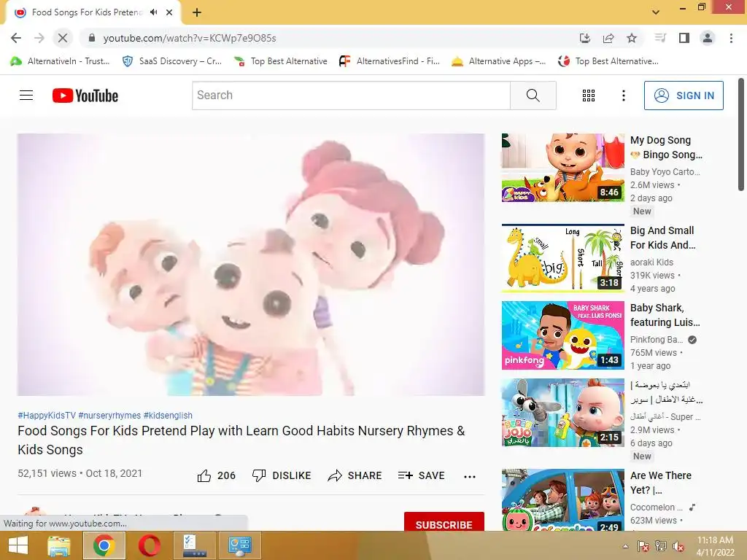Open the Windows Start menu
Screen dimensions: 747x560
[18, 545]
